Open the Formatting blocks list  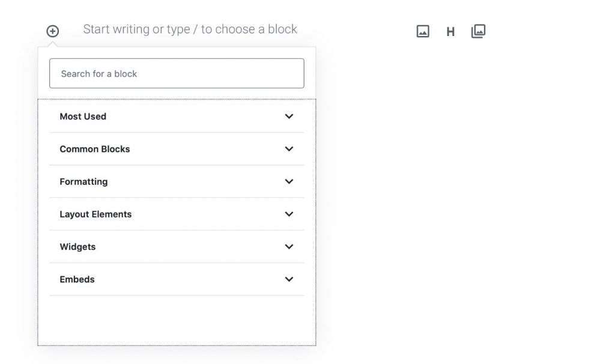point(289,181)
